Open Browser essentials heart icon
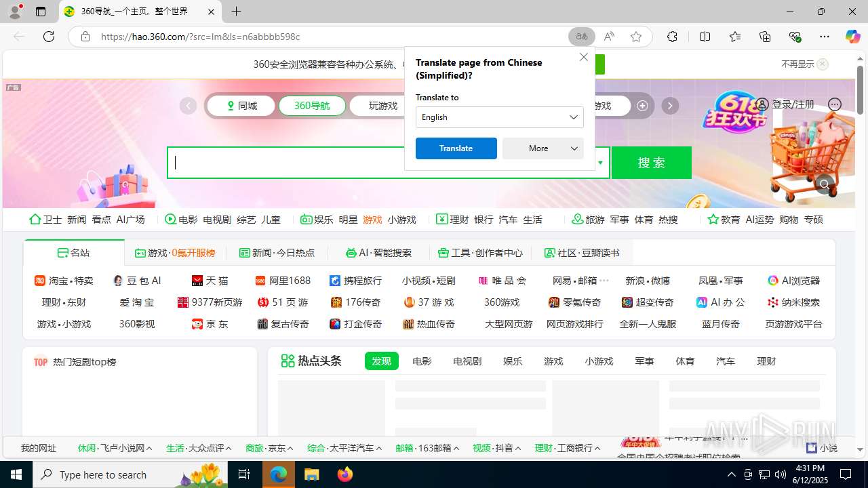 coord(795,37)
